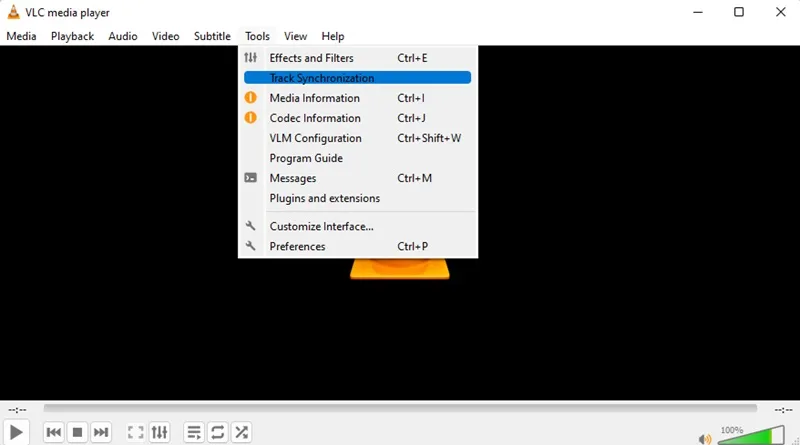Open Preferences menu entry
Viewport: 800px width, 445px height.
click(357, 246)
